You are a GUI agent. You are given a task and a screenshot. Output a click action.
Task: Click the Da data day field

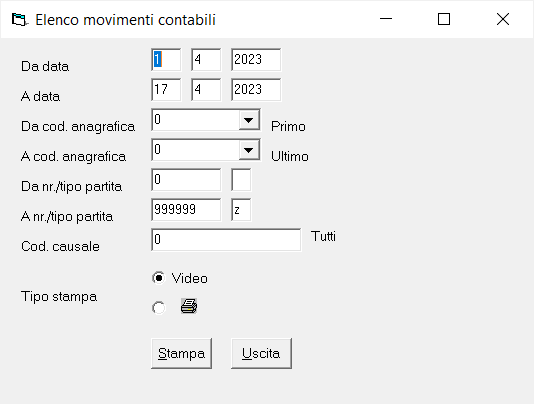(166, 60)
